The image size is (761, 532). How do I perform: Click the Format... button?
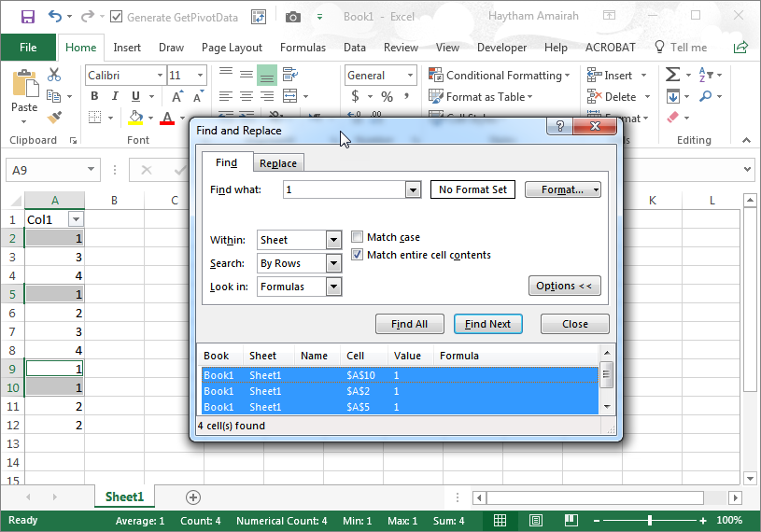pos(562,189)
